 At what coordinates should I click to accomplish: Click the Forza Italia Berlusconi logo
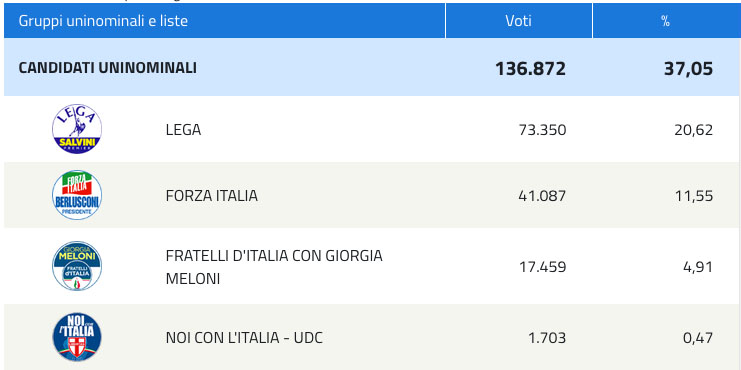pos(77,195)
